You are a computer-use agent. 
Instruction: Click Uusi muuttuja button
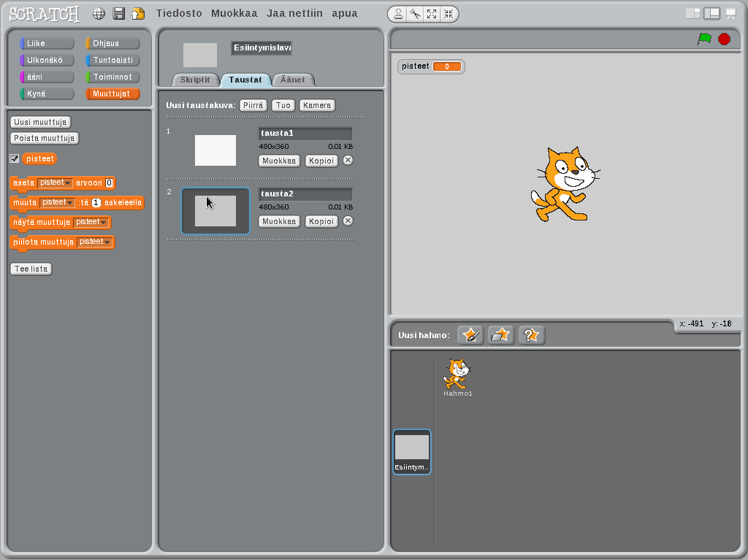click(x=41, y=122)
